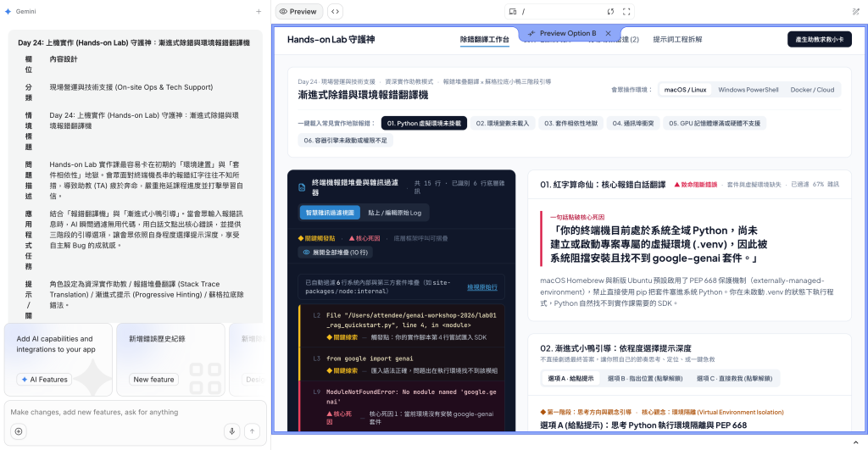
Task: Click the 底層框架呼叫可摺疊 legend label
Action: (x=420, y=239)
